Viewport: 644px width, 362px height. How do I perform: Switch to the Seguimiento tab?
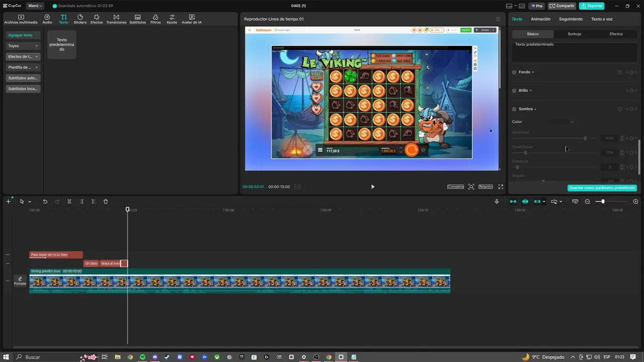[x=571, y=19]
